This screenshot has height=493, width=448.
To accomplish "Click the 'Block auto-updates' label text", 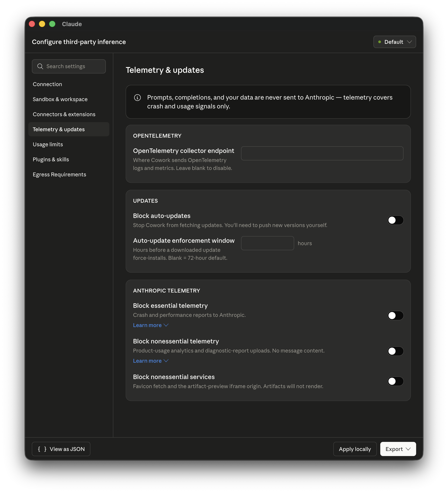I will click(162, 216).
